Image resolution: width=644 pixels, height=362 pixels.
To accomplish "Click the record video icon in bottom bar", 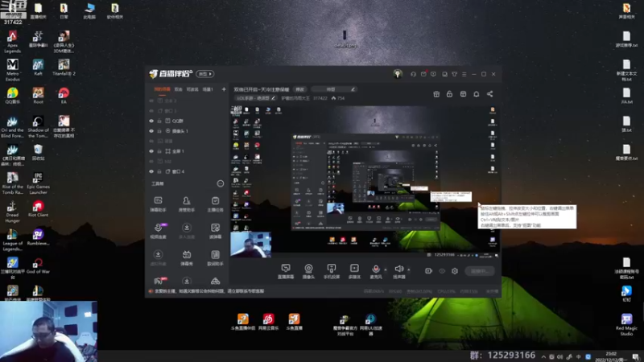I will coord(428,271).
